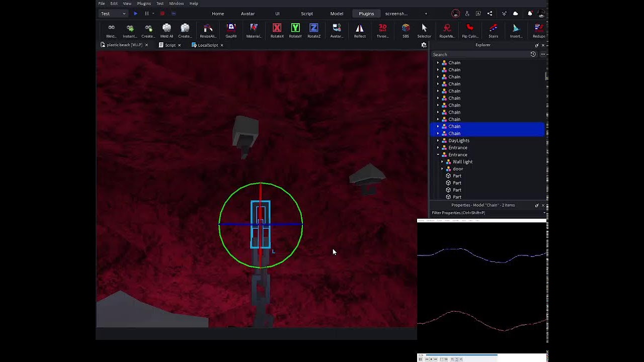The image size is (644, 362).
Task: Open Explorer more options menu
Action: point(542,54)
